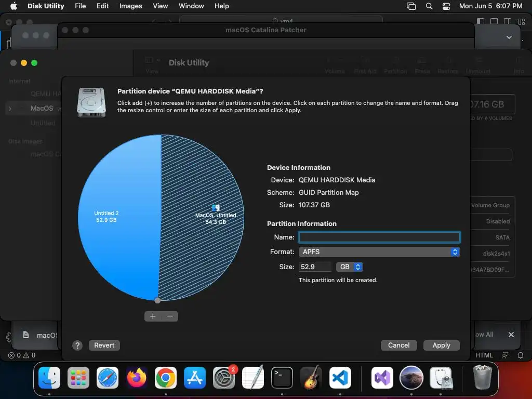
Task: Click the add partition plus button
Action: (x=153, y=316)
